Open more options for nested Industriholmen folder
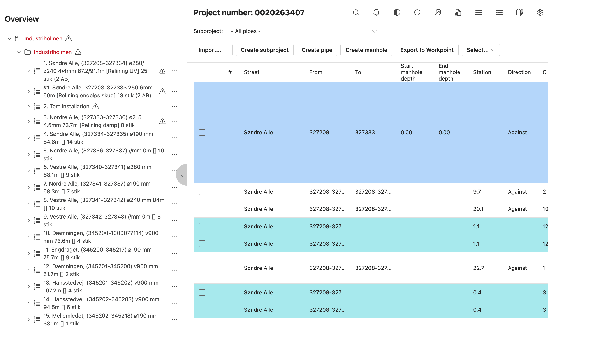The height and width of the screenshot is (364, 609). 174,52
